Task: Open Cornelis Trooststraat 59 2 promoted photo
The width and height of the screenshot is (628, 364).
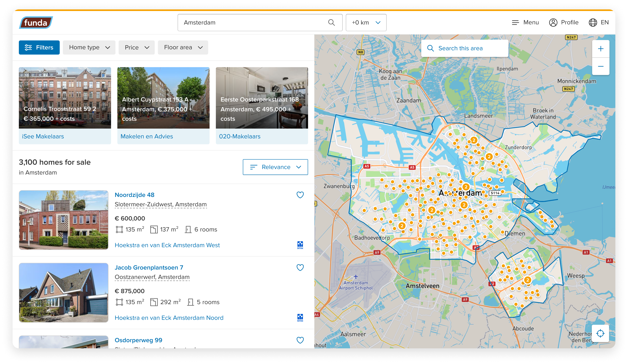Action: [65, 98]
